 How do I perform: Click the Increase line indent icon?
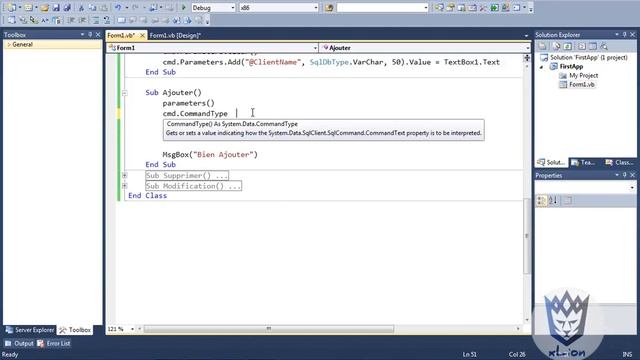pyautogui.click(x=82, y=20)
